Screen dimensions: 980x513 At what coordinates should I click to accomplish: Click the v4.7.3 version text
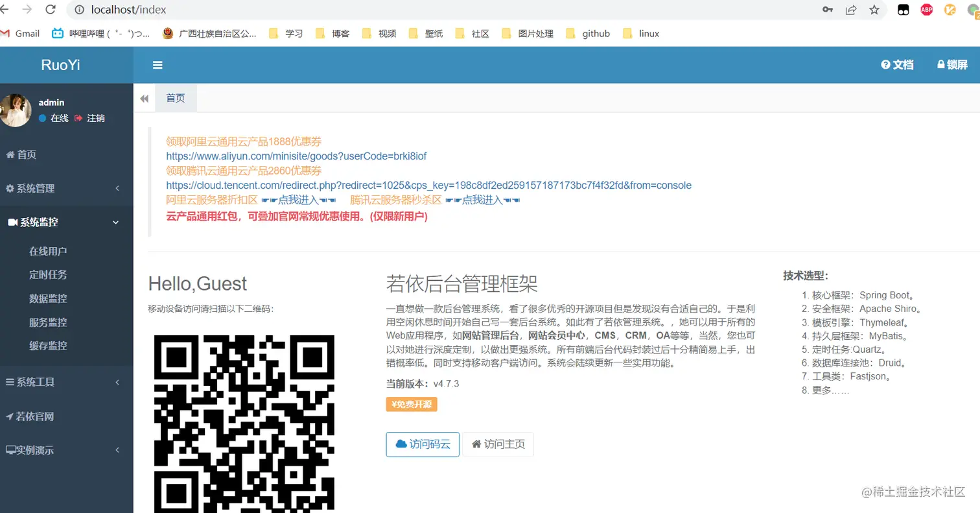pyautogui.click(x=446, y=384)
